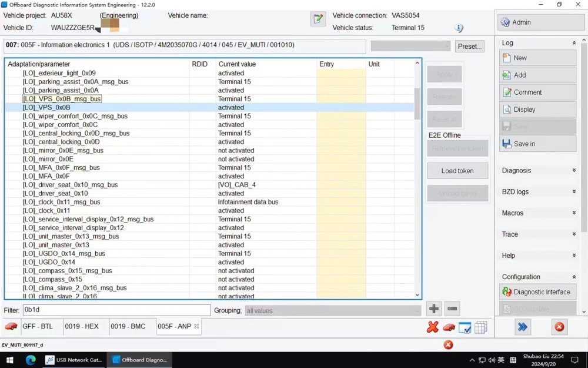Click the red car icon beside GFF-BTL tab
The height and width of the screenshot is (368, 588).
(x=11, y=326)
